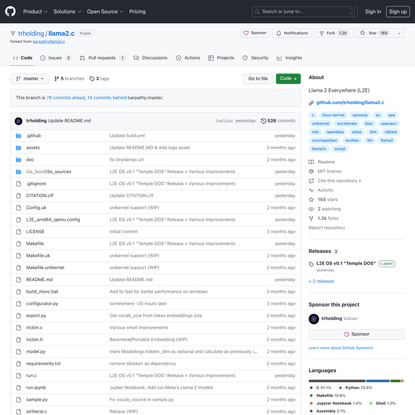This screenshot has height=415, width=415.
Task: Open the 78 commits ahead link
Action: click(66, 98)
